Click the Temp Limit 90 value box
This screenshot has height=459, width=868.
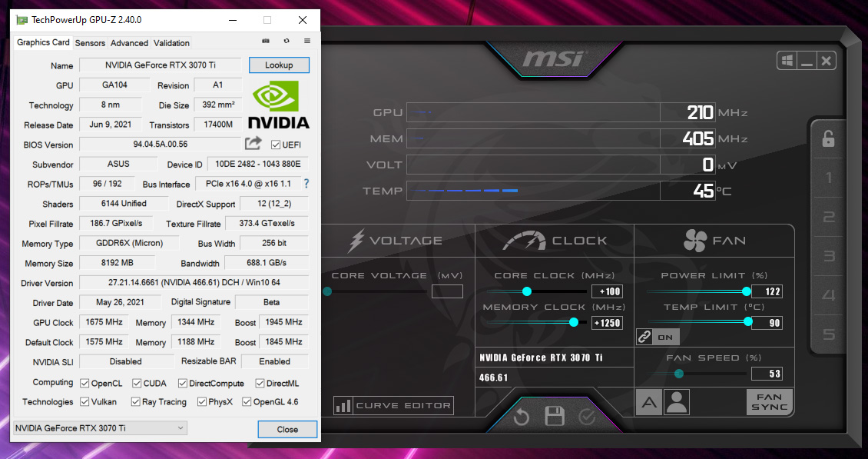[767, 323]
